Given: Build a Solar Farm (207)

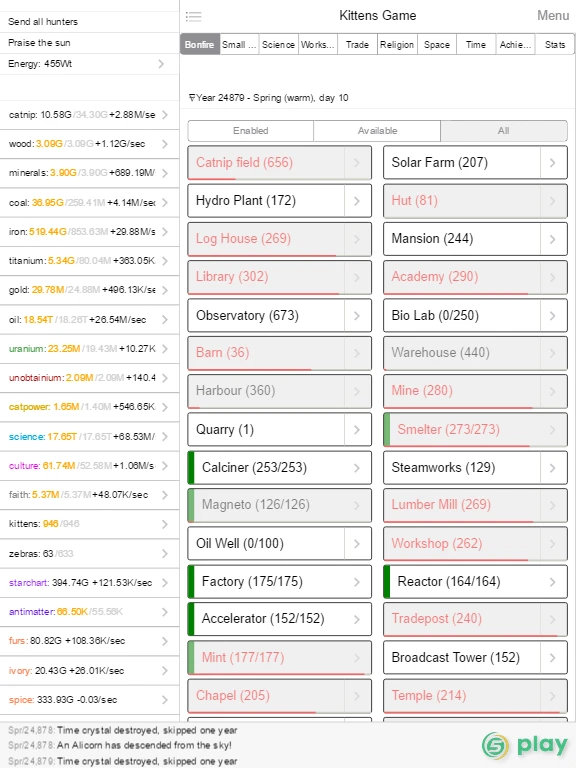Looking at the screenshot, I should (462, 163).
